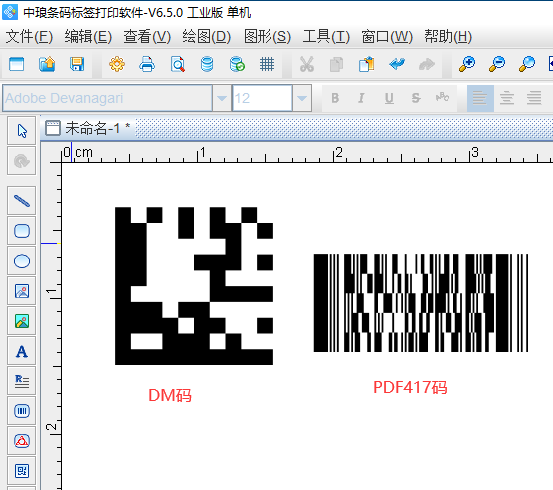Screen dimensions: 553x490
Task: Open the 图形(S) menu
Action: click(x=267, y=37)
